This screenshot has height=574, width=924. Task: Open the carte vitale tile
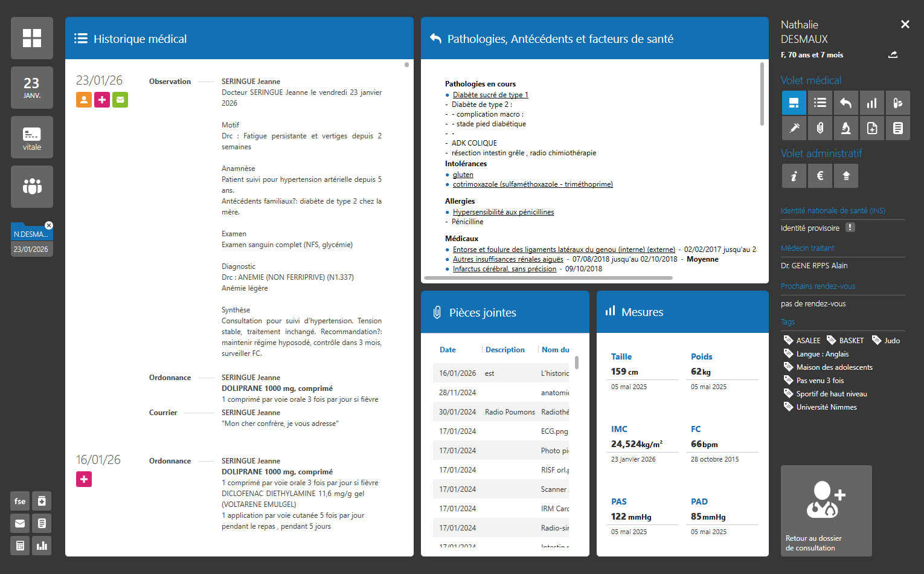click(x=32, y=137)
